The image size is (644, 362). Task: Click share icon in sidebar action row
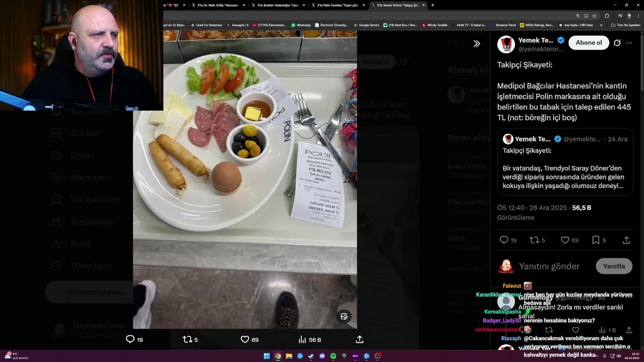626,240
